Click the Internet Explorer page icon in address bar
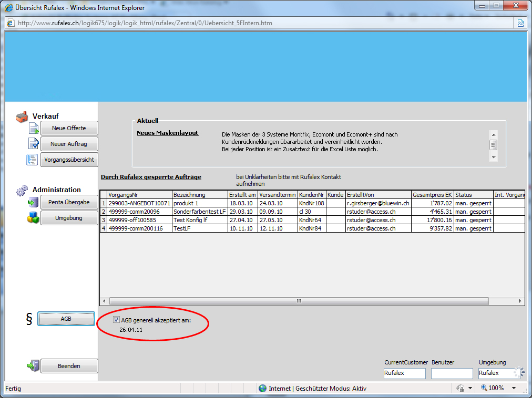The image size is (532, 398). coord(11,23)
